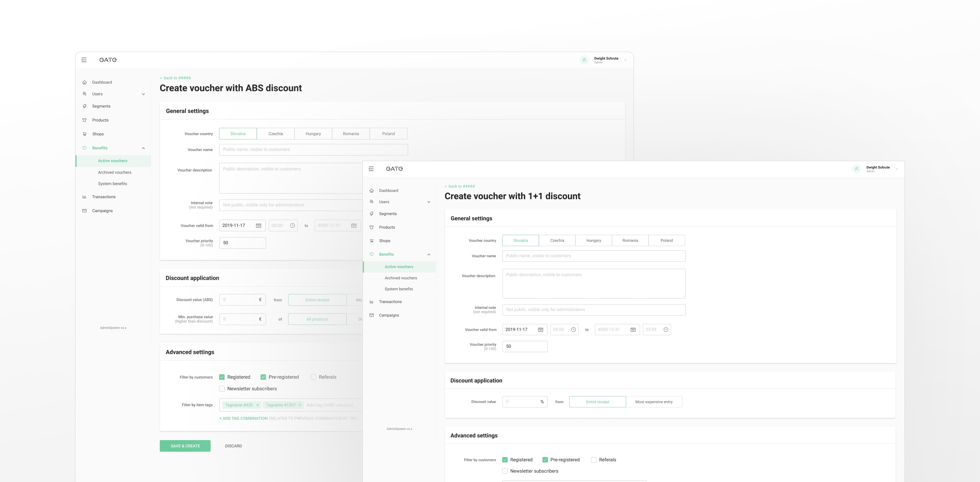980x482 pixels.
Task: Remove Tagname #420 tag with its X icon
Action: 258,405
